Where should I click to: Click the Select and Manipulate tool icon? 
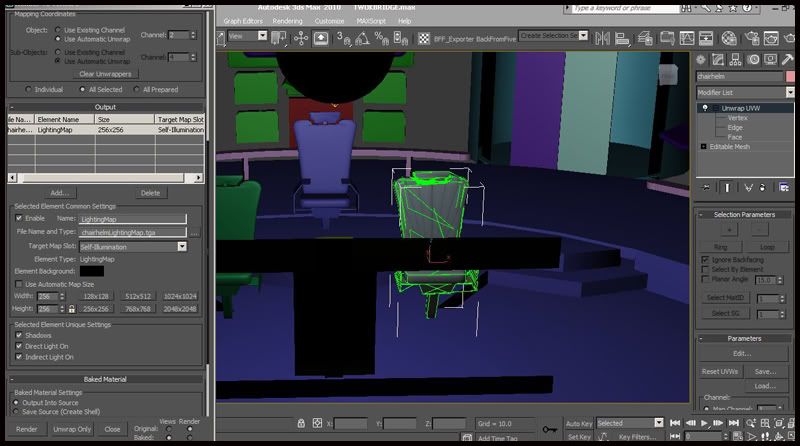pyautogui.click(x=301, y=38)
